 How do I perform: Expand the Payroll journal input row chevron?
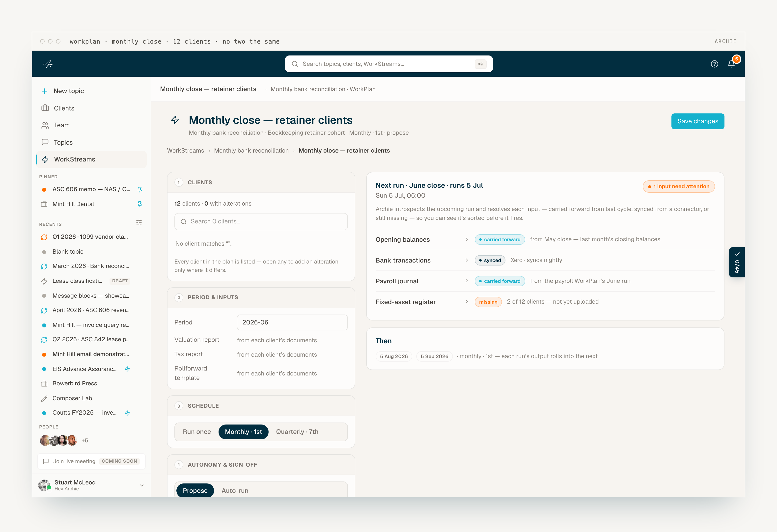pos(466,281)
